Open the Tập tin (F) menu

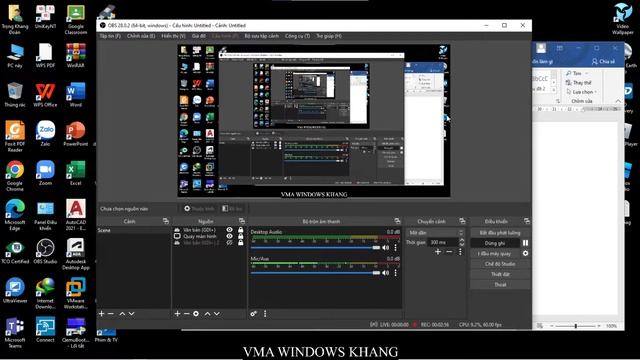(110, 36)
